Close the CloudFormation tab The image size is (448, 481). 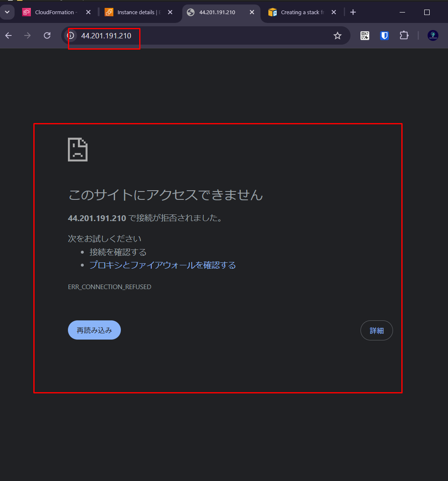[88, 13]
